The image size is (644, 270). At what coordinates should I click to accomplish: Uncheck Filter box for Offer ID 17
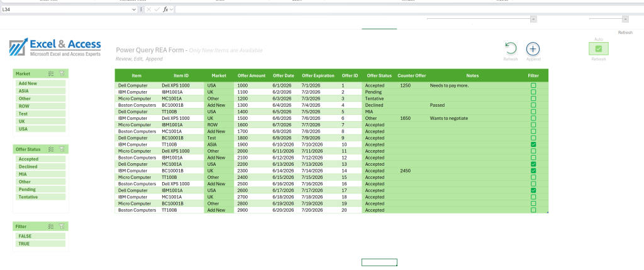tap(533, 190)
